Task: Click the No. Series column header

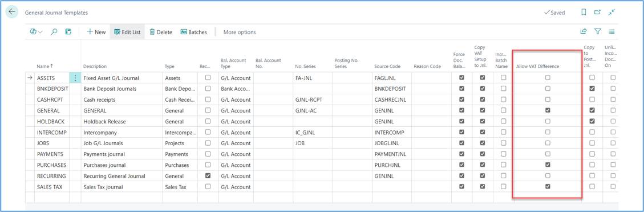Action: click(x=306, y=66)
